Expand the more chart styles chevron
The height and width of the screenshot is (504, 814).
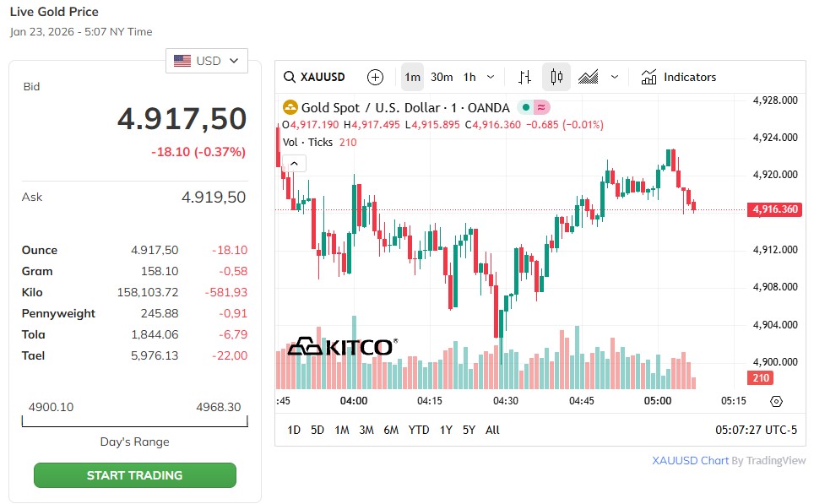point(615,77)
